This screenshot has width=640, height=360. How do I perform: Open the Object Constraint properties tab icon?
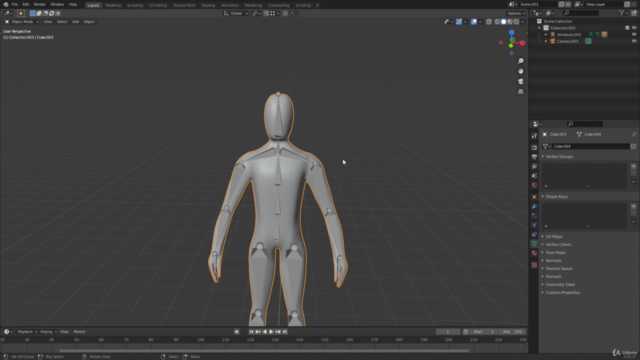tap(534, 234)
